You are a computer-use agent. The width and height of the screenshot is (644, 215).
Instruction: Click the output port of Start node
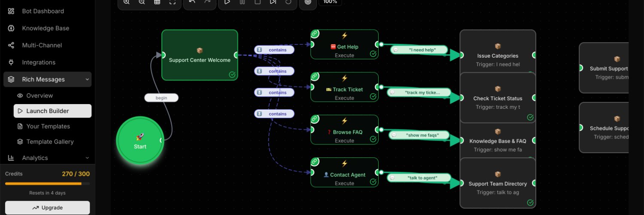[162, 140]
